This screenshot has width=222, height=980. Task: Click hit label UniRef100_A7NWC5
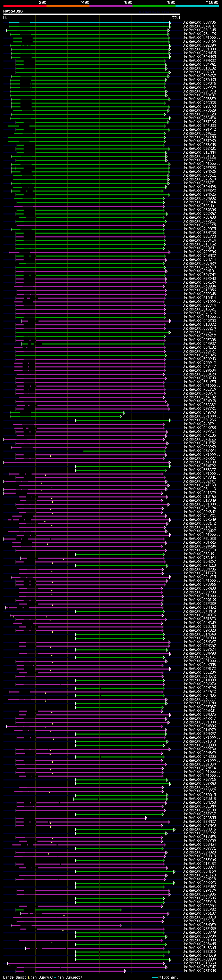pos(199,53)
